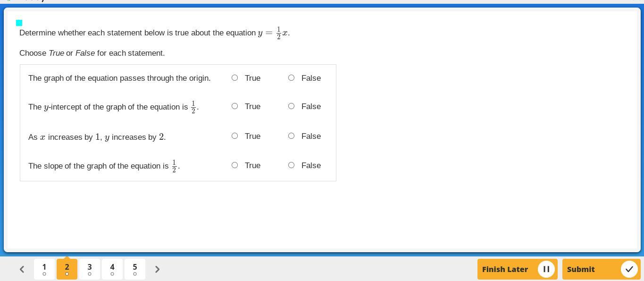Select True for y-intercept statement
This screenshot has width=644, height=281.
click(234, 106)
